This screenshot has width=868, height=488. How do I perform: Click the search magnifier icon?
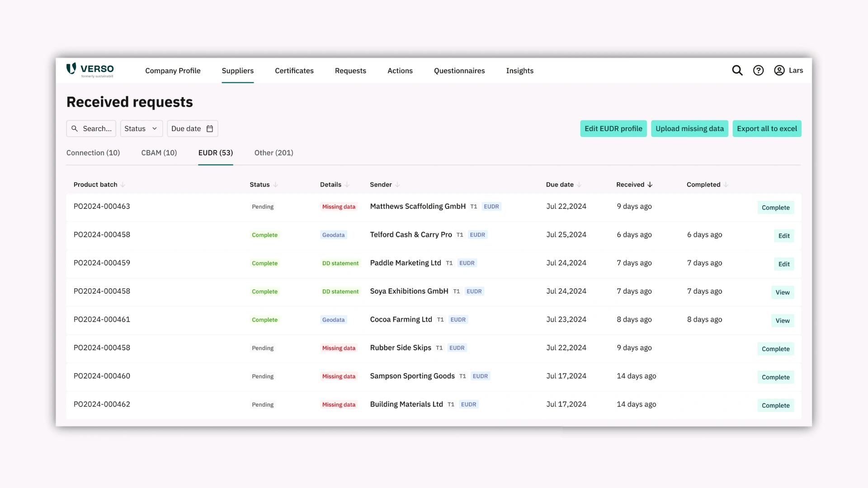pos(737,70)
